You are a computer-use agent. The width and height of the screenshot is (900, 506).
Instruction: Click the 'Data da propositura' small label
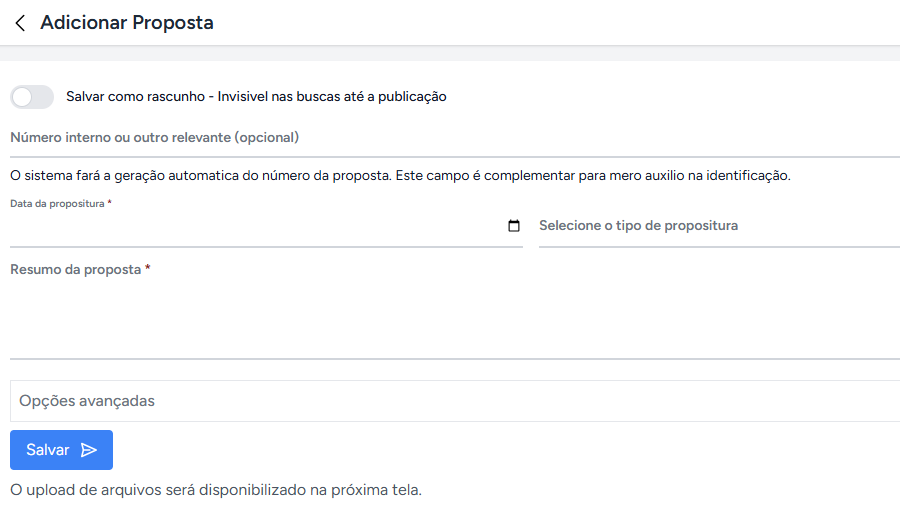pos(57,203)
